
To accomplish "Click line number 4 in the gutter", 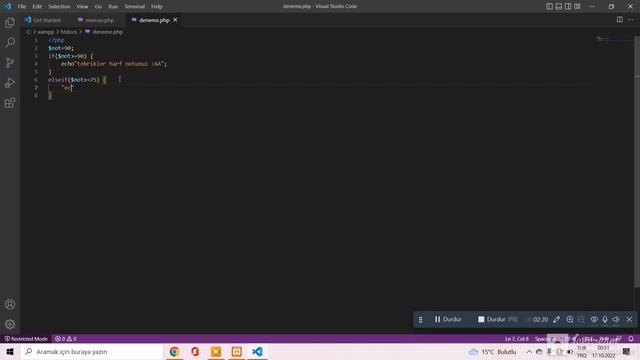I will [36, 64].
